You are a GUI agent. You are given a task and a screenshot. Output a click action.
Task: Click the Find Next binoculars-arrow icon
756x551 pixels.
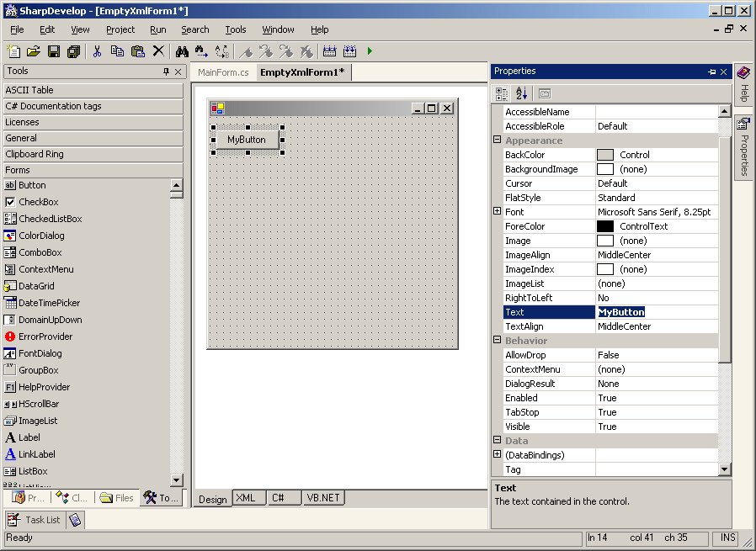click(201, 51)
